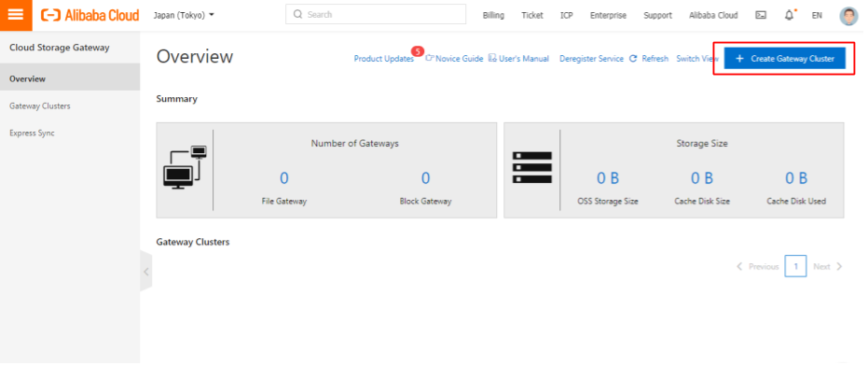Click the search magnifier icon

tap(297, 14)
